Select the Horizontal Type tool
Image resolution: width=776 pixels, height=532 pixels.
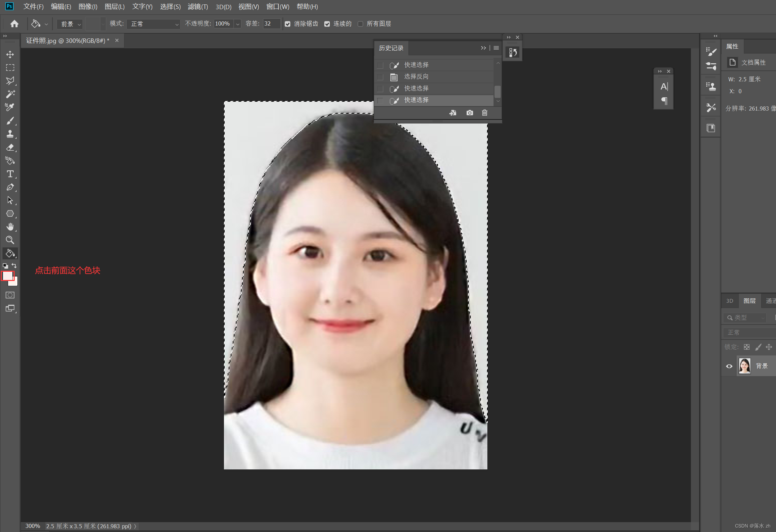click(x=10, y=174)
